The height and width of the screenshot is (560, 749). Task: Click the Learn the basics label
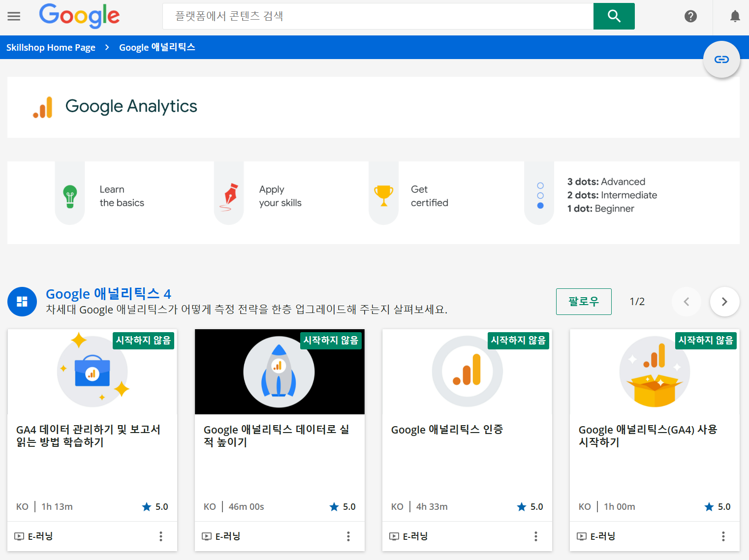[x=122, y=196]
